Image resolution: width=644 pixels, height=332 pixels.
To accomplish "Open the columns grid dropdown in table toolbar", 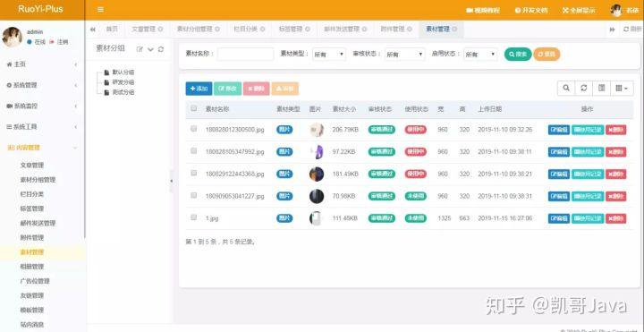I will (x=622, y=88).
